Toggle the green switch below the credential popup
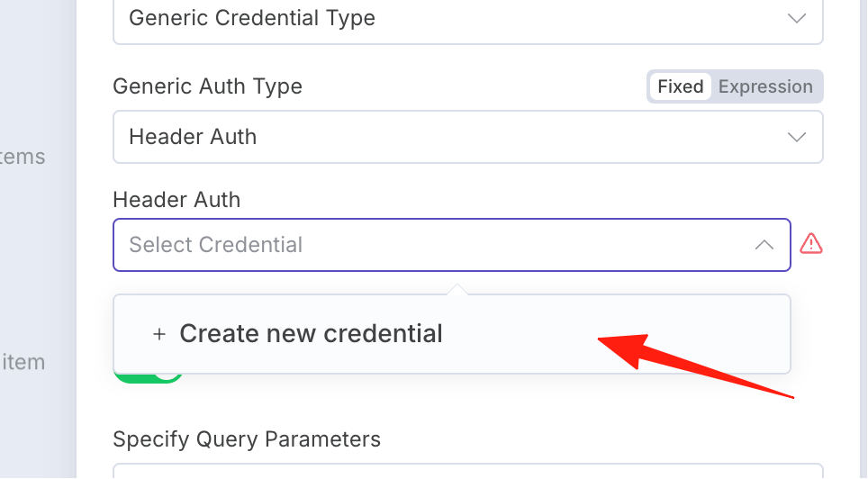The width and height of the screenshot is (868, 479). pos(149,376)
